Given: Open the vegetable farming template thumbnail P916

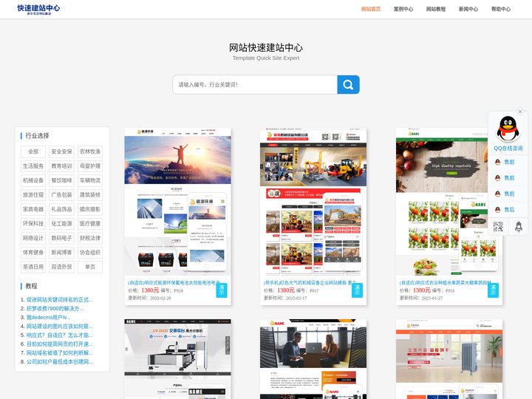Looking at the screenshot, I should point(449,202).
